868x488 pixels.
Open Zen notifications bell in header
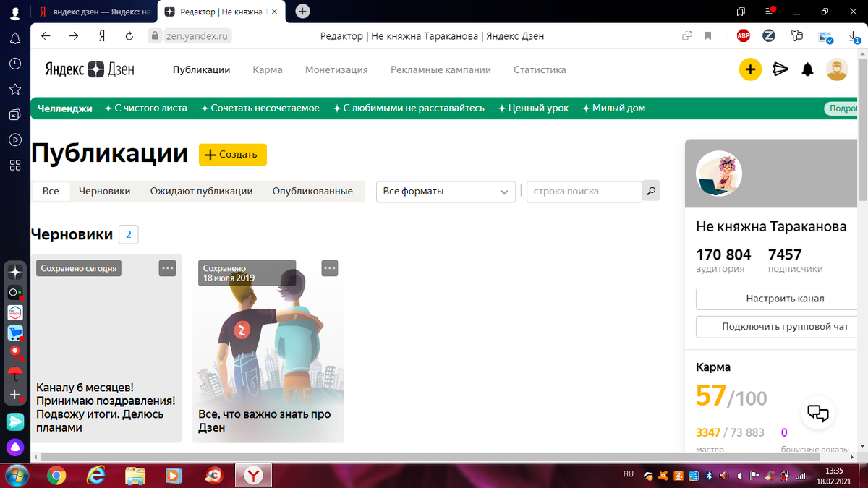coord(808,69)
